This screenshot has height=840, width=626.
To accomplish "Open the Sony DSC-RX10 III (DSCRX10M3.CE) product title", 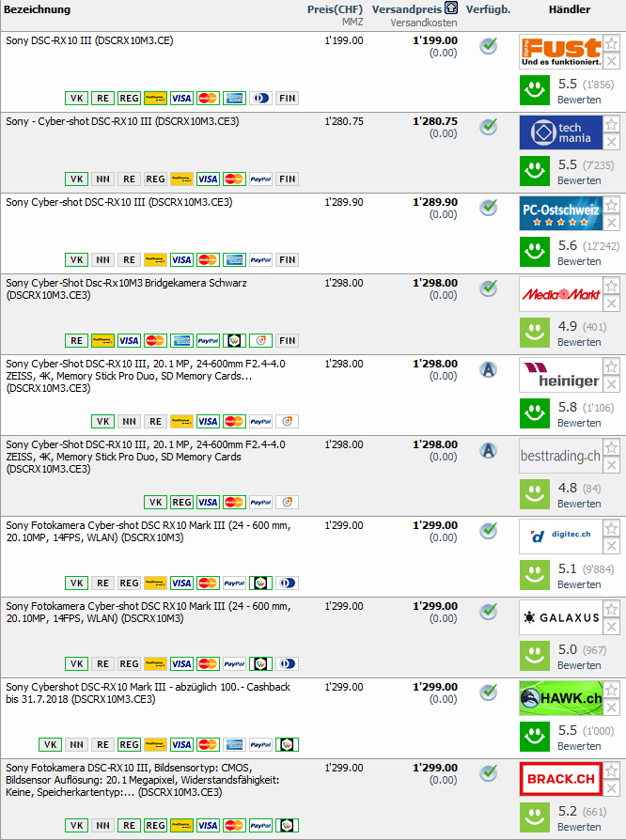I will [x=89, y=40].
